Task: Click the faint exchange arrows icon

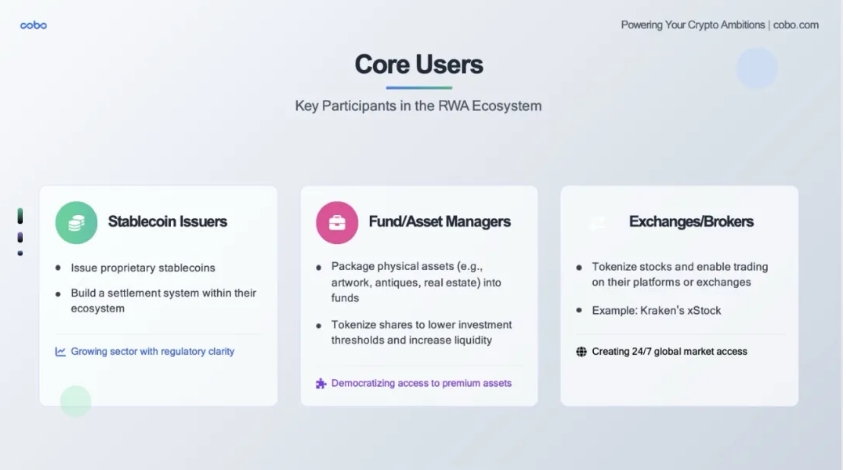Action: (x=597, y=222)
